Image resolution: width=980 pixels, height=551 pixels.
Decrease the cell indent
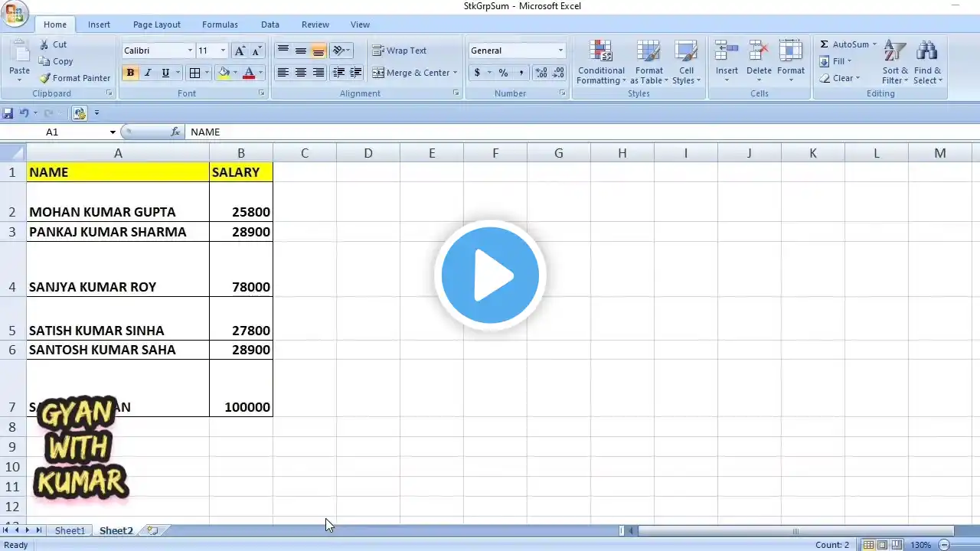[x=338, y=73]
